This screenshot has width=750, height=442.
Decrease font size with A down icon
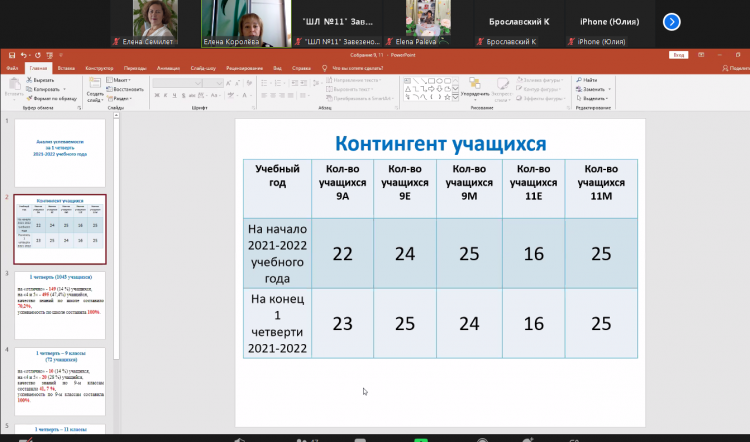tap(238, 83)
